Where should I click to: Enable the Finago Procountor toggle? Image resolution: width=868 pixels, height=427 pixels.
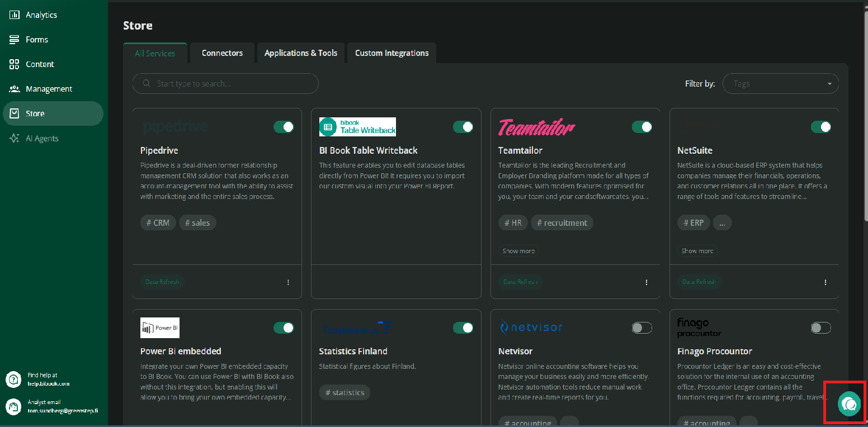coord(821,328)
